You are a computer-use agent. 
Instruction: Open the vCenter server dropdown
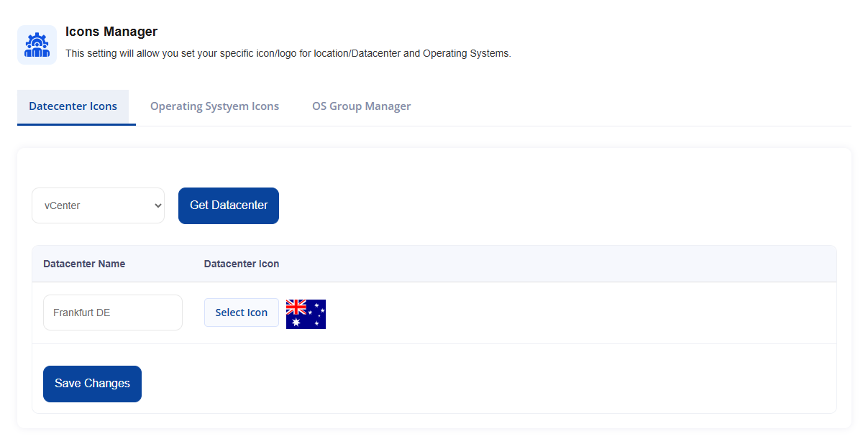(x=98, y=205)
